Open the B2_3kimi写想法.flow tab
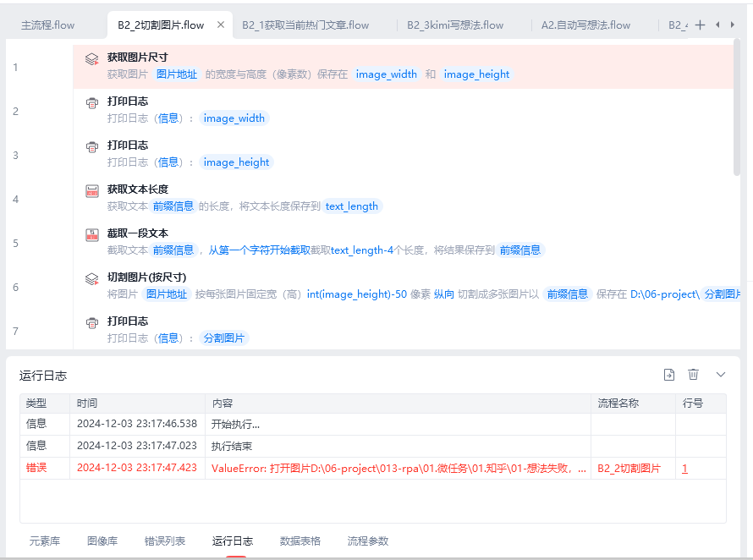The image size is (753, 560). (454, 25)
